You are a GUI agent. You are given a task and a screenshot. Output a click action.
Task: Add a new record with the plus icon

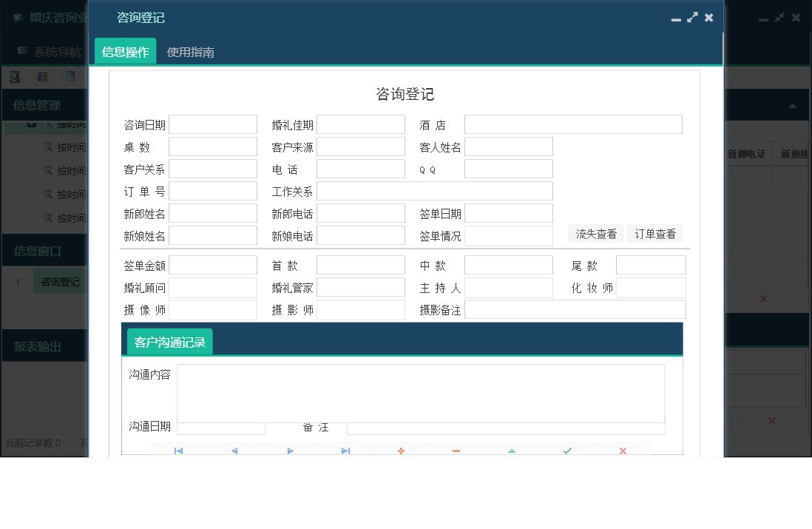point(400,449)
